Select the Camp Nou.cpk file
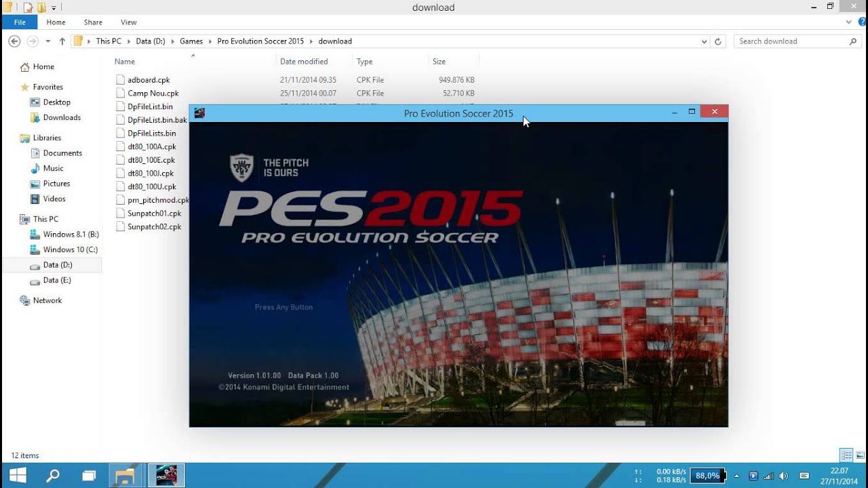Viewport: 868px width, 488px height. coord(153,94)
